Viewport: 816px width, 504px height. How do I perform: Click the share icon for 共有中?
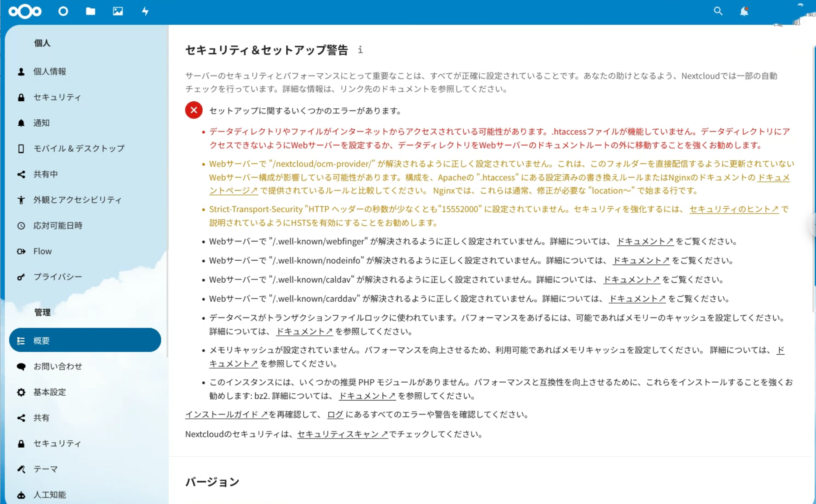[x=21, y=174]
